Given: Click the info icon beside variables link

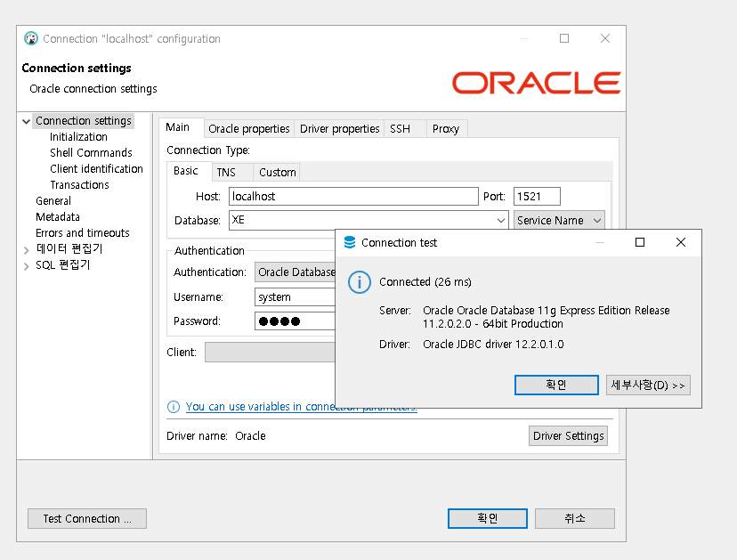Looking at the screenshot, I should (174, 407).
